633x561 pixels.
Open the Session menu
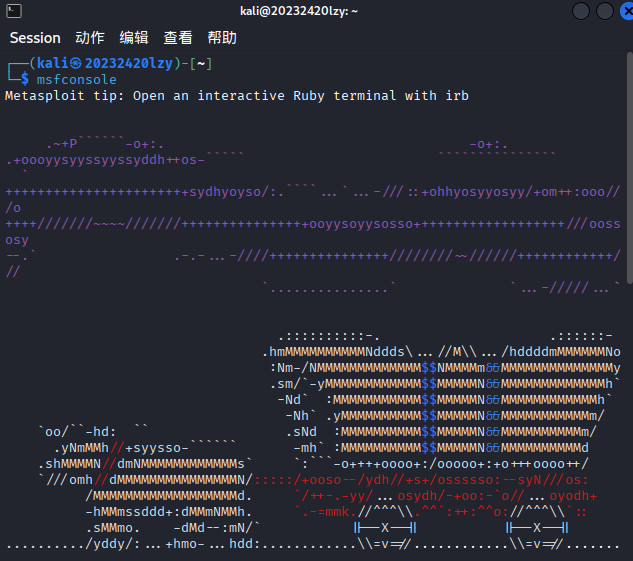click(x=35, y=38)
